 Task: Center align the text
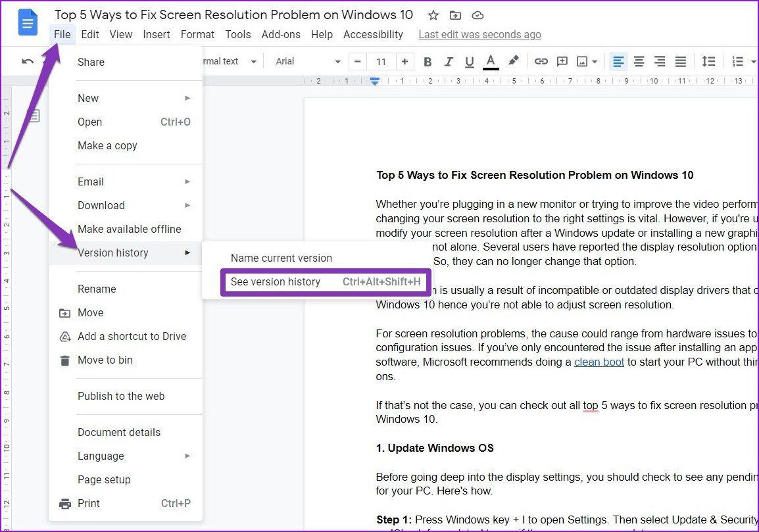click(639, 61)
